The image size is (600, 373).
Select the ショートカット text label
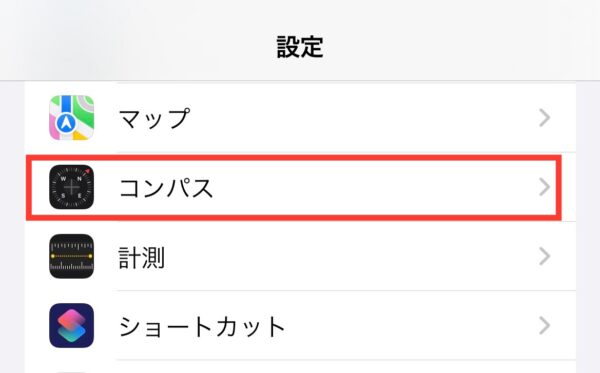[x=202, y=326]
